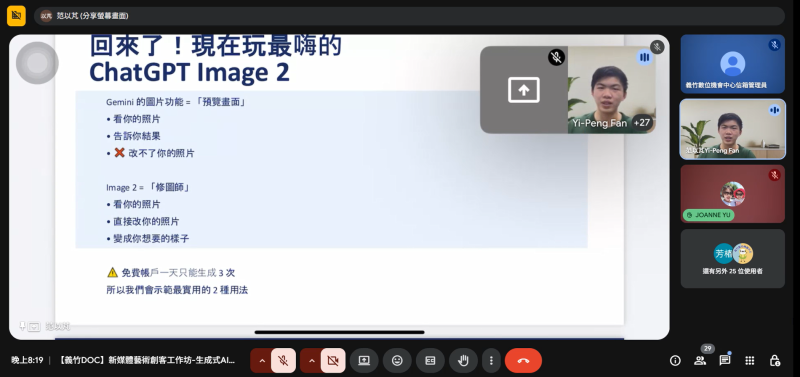
Task: Select JOANNE YU participant tile
Action: click(x=733, y=194)
